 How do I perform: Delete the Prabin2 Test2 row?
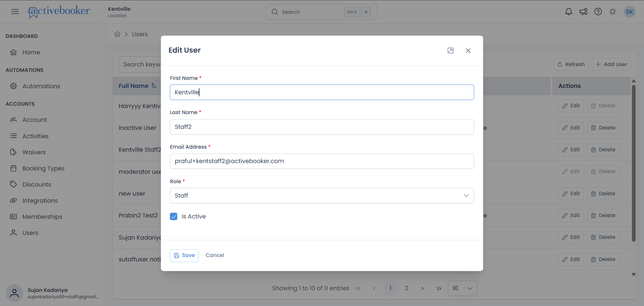[603, 215]
